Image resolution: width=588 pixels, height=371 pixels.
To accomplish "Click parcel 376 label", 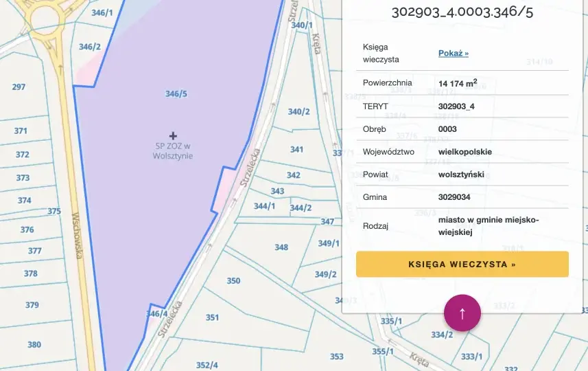I will click(27, 229).
